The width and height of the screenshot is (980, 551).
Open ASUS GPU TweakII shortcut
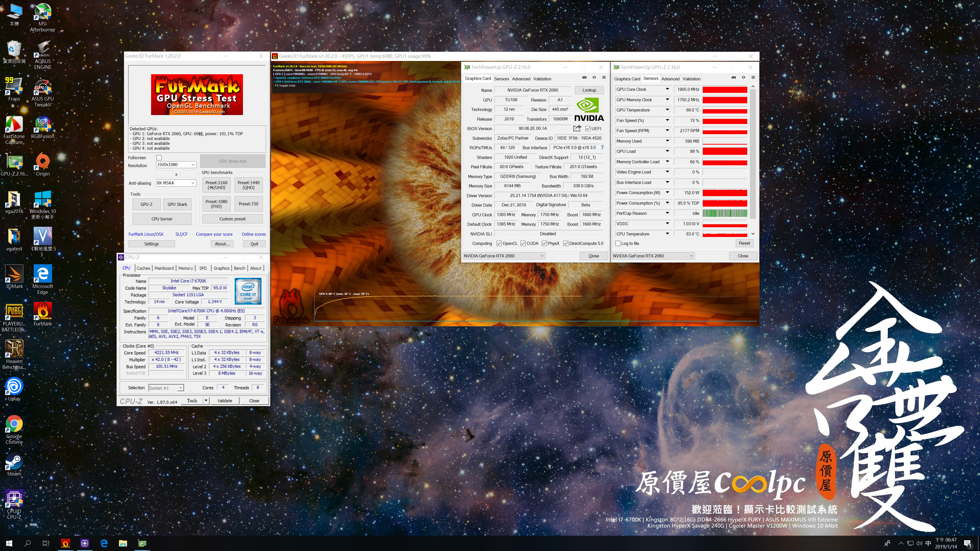point(43,92)
